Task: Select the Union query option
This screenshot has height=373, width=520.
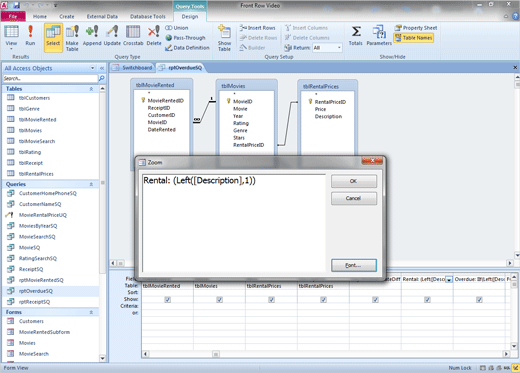Action: (x=177, y=28)
